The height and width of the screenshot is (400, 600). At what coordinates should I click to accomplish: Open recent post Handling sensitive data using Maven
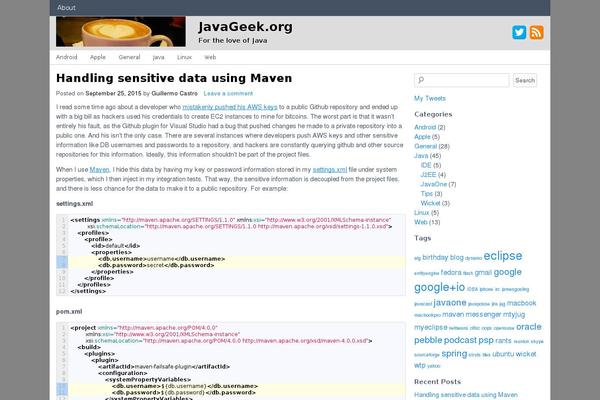[x=466, y=395]
